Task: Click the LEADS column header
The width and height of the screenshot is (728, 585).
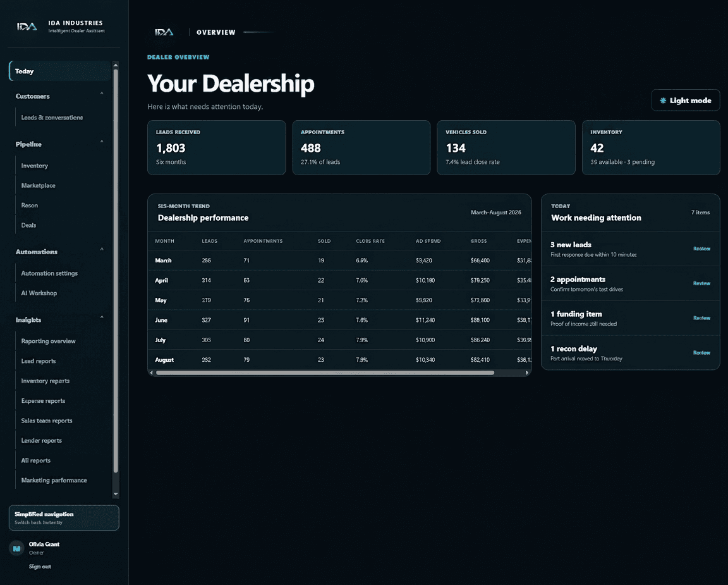Action: point(209,241)
